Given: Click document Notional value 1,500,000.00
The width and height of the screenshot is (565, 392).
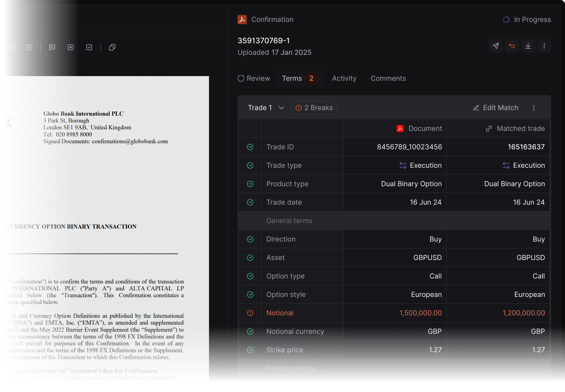Looking at the screenshot, I should [421, 313].
